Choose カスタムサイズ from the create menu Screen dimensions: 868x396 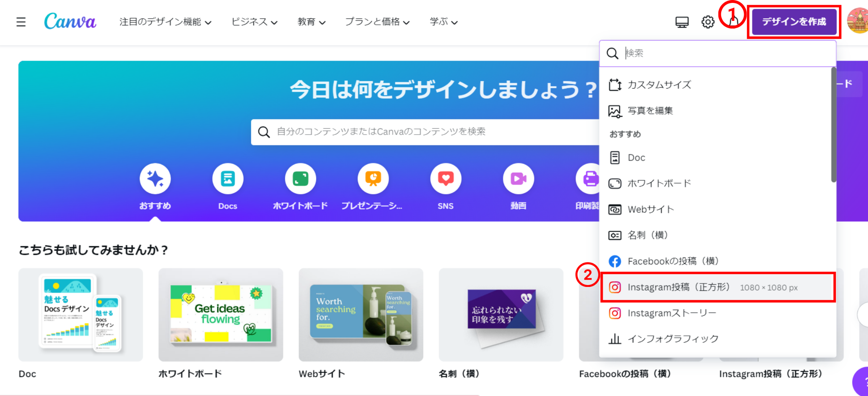click(x=659, y=85)
